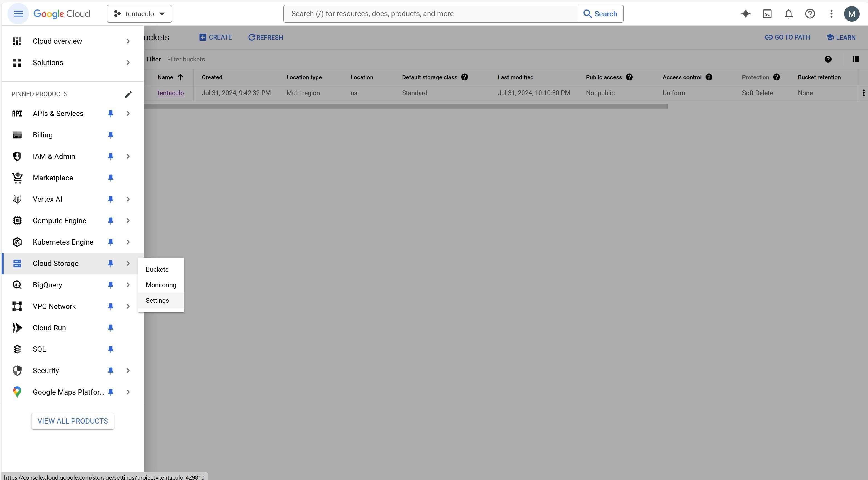Close the hamburger navigation menu
This screenshot has width=868, height=480.
coord(18,14)
